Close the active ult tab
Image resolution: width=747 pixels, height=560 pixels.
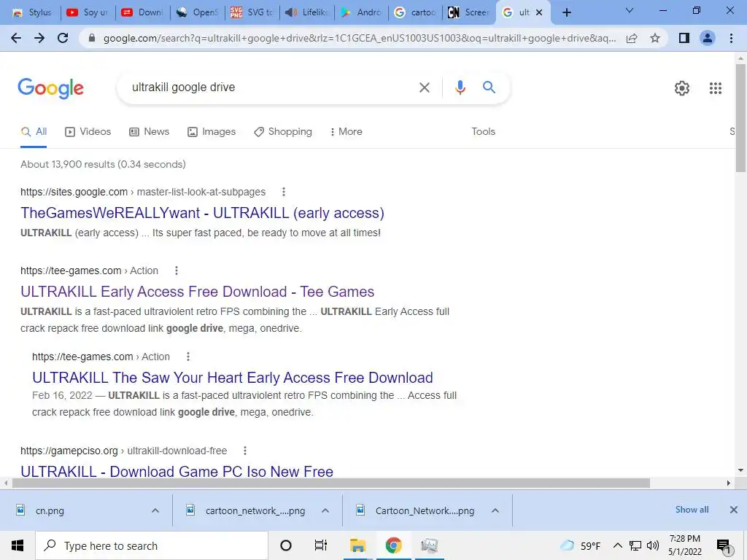point(539,12)
